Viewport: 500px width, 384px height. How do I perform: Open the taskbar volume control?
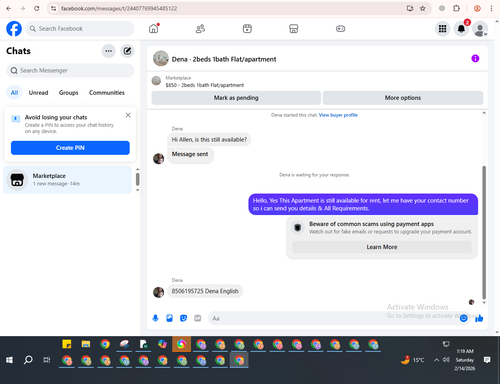[x=446, y=360]
